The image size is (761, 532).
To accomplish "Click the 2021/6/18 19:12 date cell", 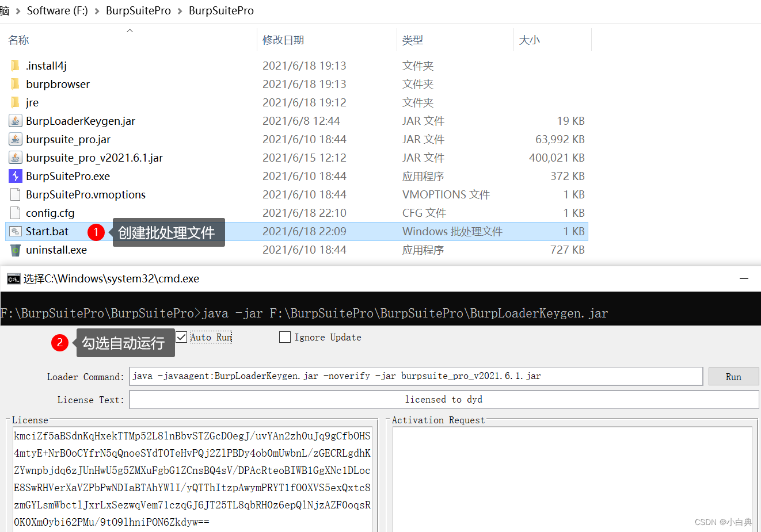I will (x=305, y=102).
